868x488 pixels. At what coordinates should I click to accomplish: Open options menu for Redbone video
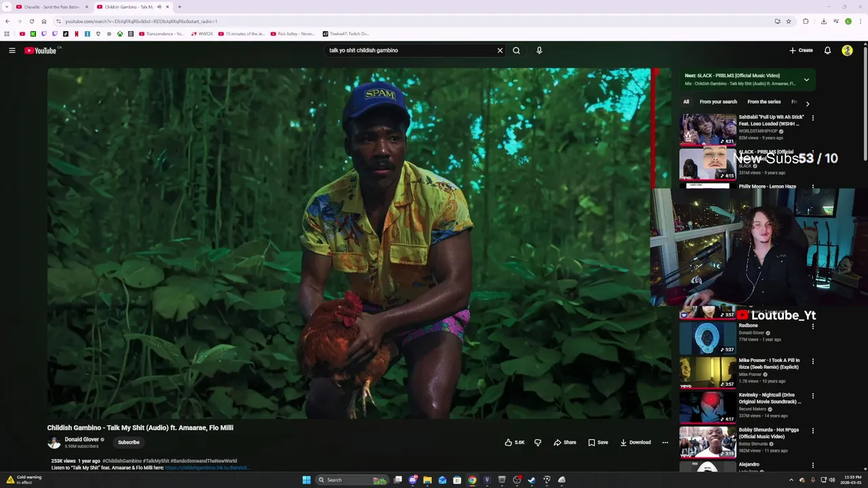813,327
